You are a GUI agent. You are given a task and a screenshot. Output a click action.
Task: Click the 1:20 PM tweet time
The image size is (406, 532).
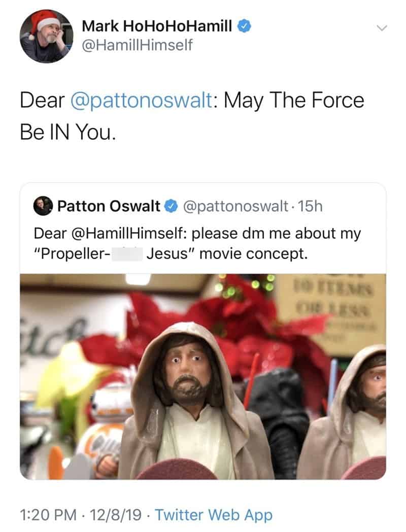pyautogui.click(x=47, y=515)
